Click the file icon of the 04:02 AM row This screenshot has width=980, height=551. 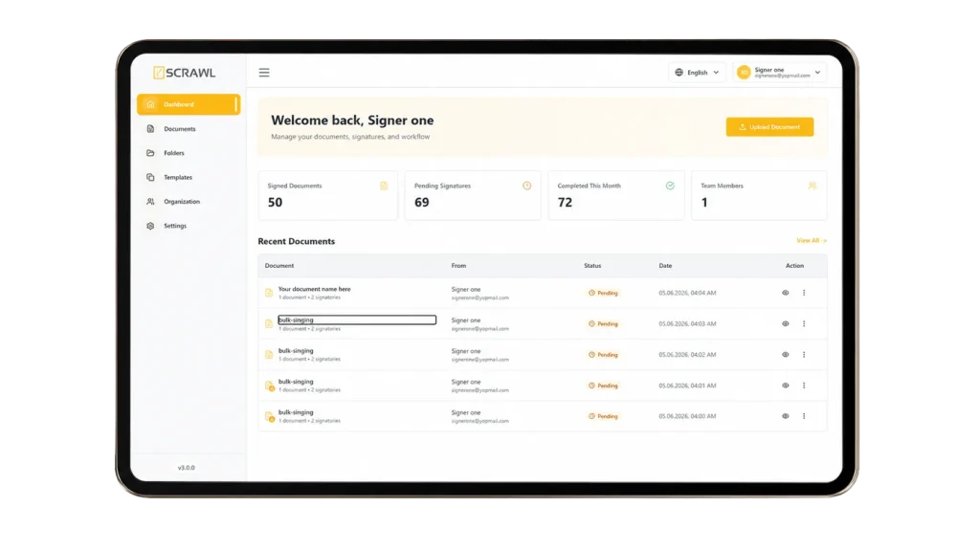[x=269, y=355]
